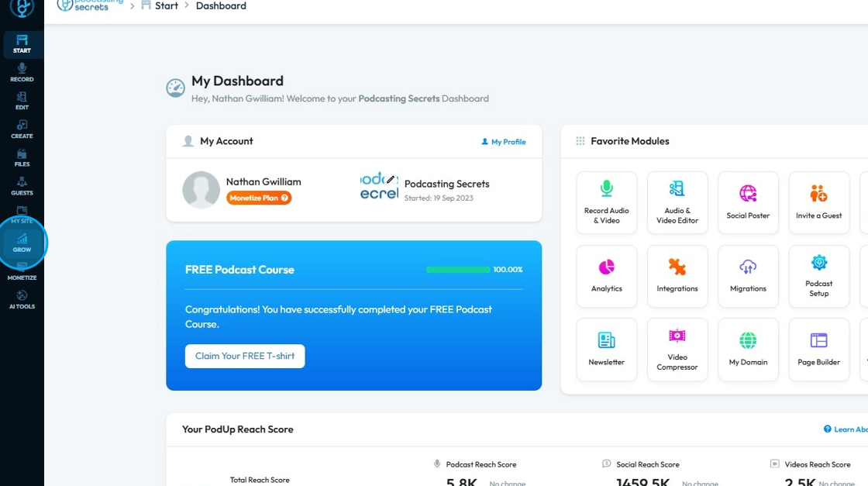Open the Edit section in sidebar
The height and width of the screenshot is (486, 868).
tap(22, 101)
